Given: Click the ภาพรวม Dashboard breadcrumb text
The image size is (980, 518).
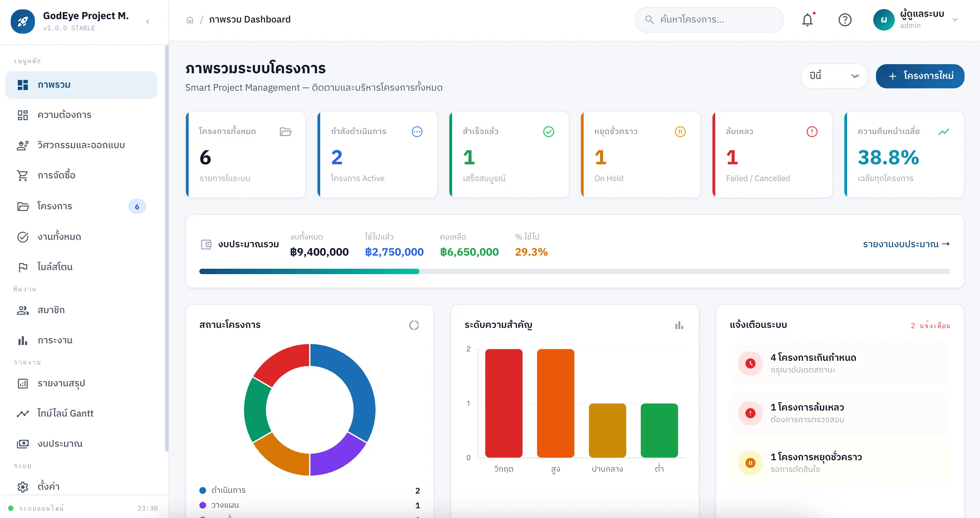Looking at the screenshot, I should coord(250,20).
